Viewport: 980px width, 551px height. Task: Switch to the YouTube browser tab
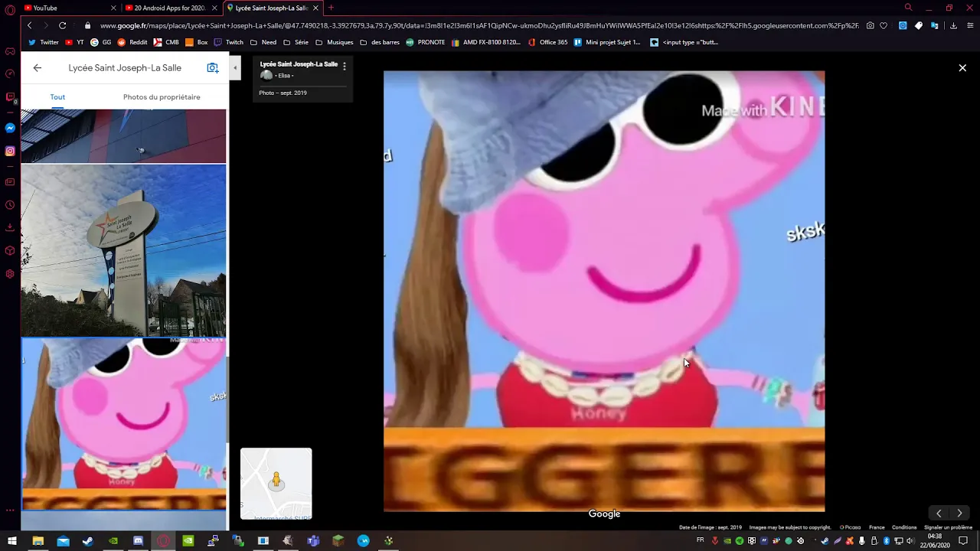pos(69,8)
